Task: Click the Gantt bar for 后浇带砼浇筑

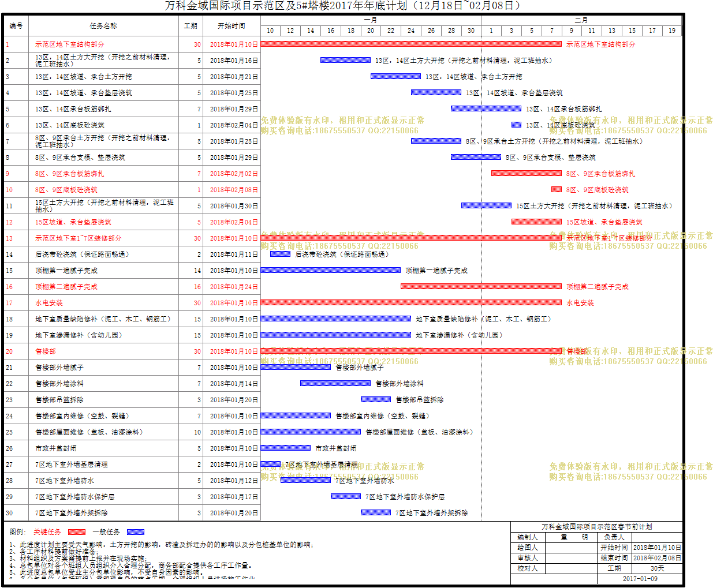Action: point(280,254)
